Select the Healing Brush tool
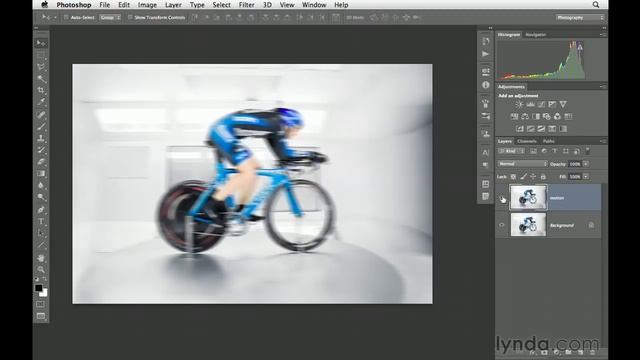 pyautogui.click(x=41, y=114)
